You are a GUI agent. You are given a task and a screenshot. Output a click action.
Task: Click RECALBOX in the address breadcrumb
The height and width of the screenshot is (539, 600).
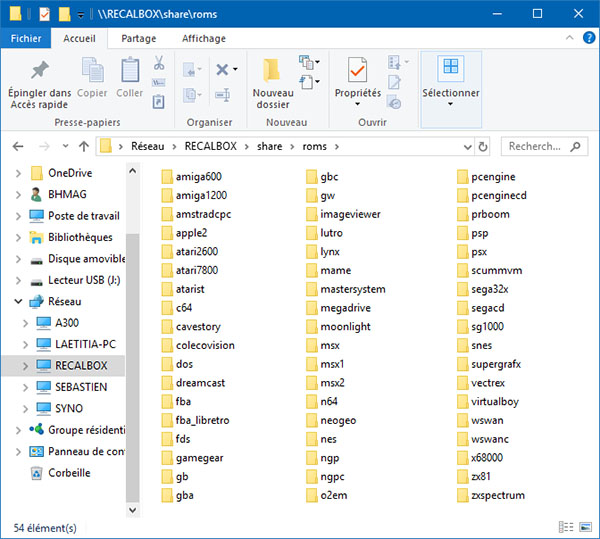point(210,146)
